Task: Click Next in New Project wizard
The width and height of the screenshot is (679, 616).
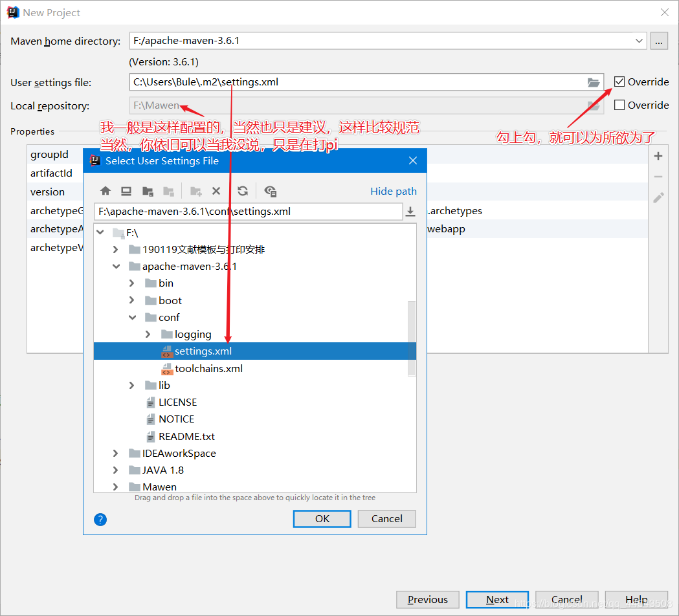Action: (497, 600)
